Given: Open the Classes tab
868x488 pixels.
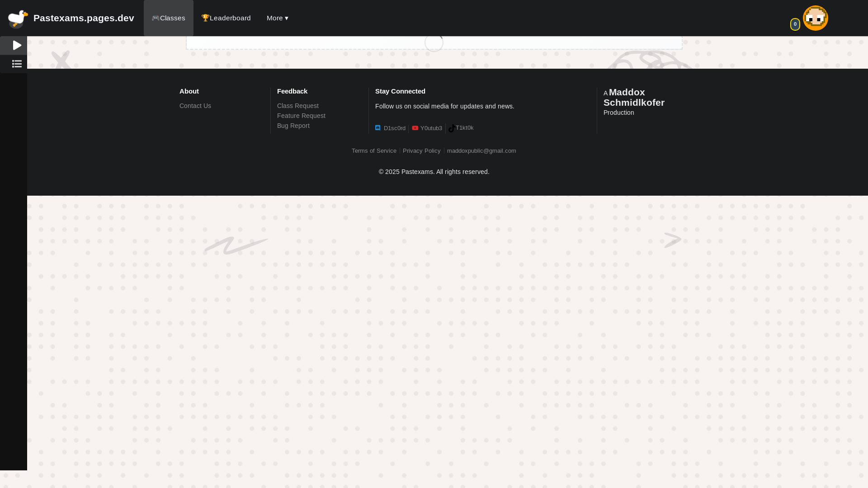Looking at the screenshot, I should tap(168, 18).
